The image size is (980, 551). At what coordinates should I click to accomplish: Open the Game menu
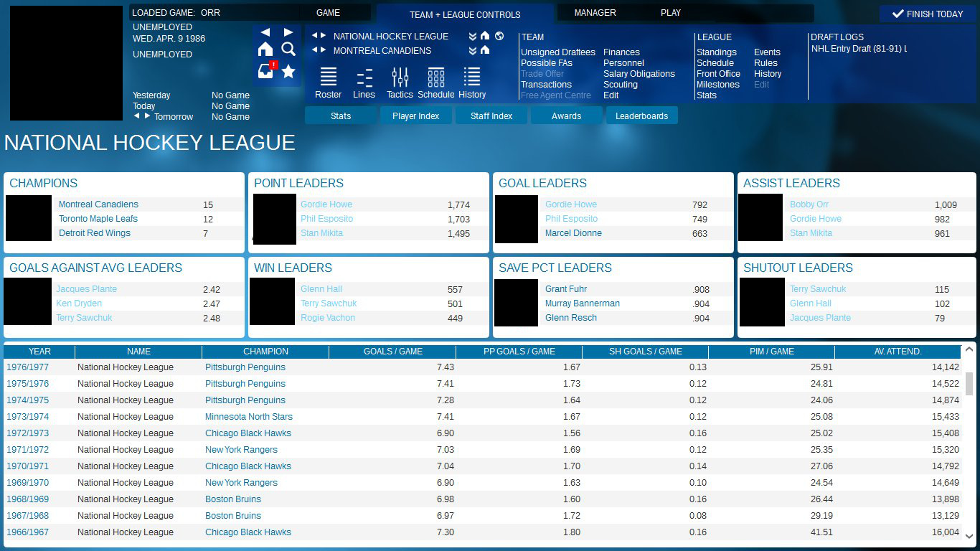328,13
